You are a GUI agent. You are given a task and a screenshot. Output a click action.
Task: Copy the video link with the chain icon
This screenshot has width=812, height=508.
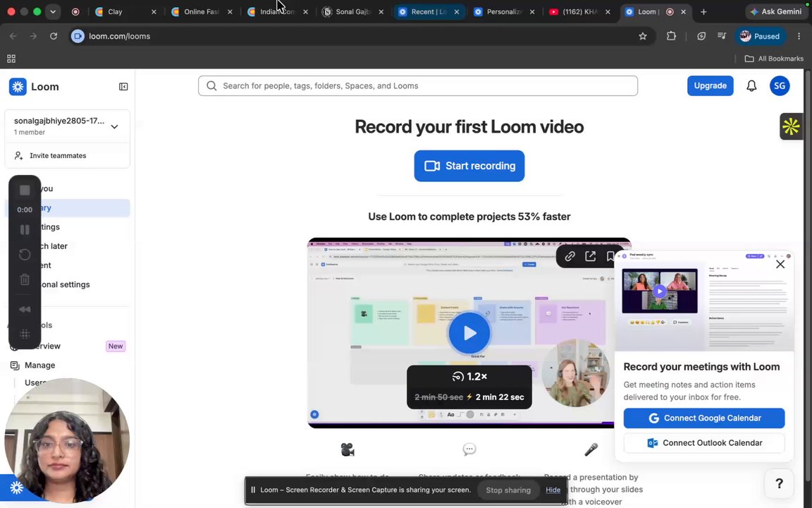coord(570,257)
